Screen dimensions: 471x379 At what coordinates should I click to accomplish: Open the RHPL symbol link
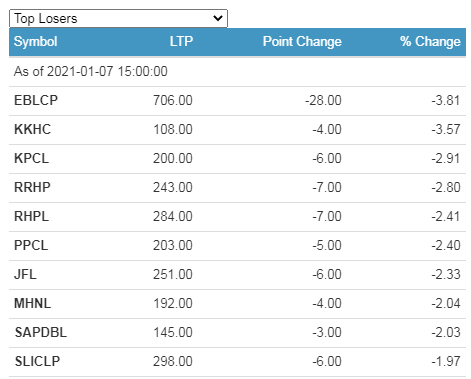[x=31, y=216]
